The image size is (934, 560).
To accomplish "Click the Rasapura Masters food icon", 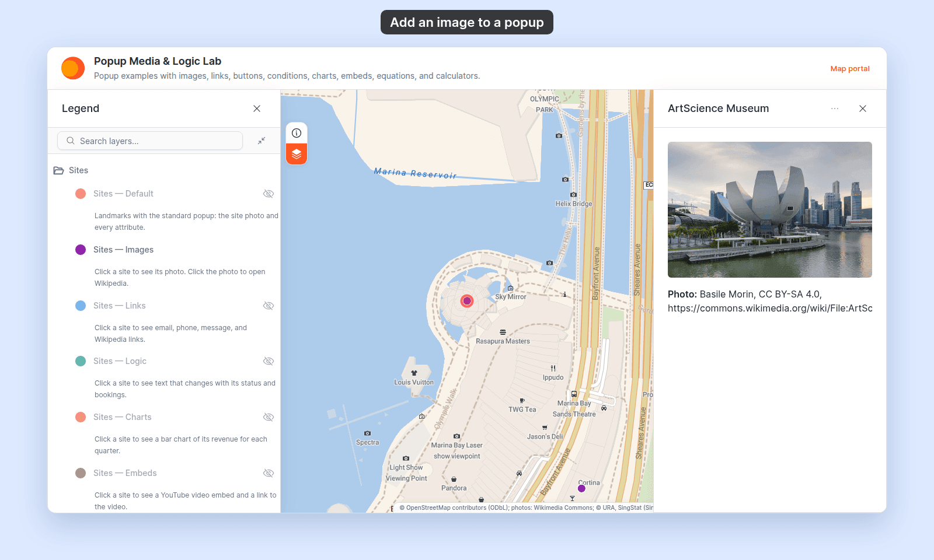I will (503, 332).
